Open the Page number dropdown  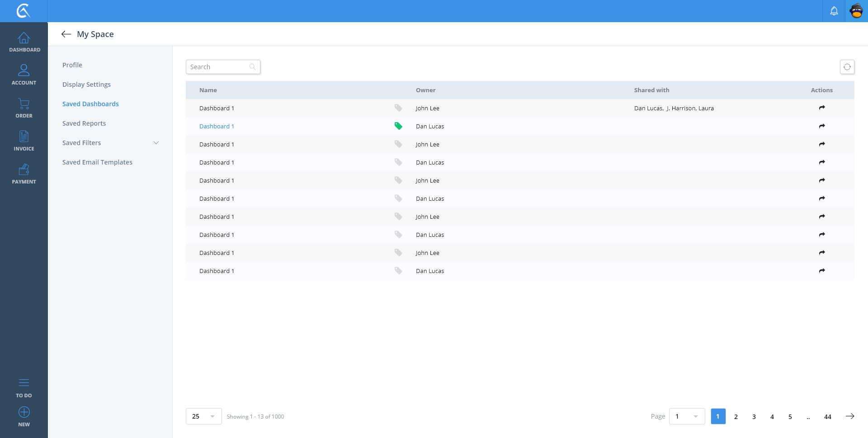point(686,416)
